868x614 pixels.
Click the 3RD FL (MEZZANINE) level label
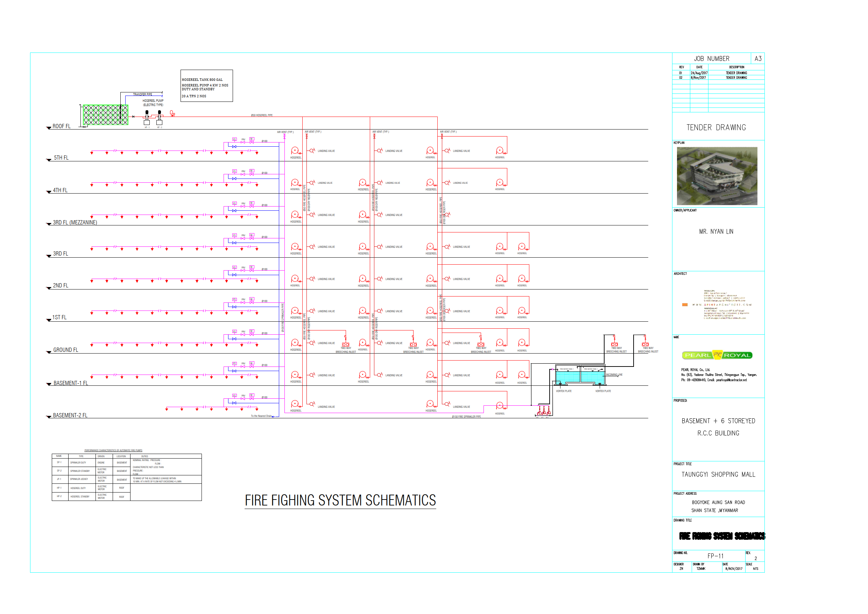coord(75,222)
